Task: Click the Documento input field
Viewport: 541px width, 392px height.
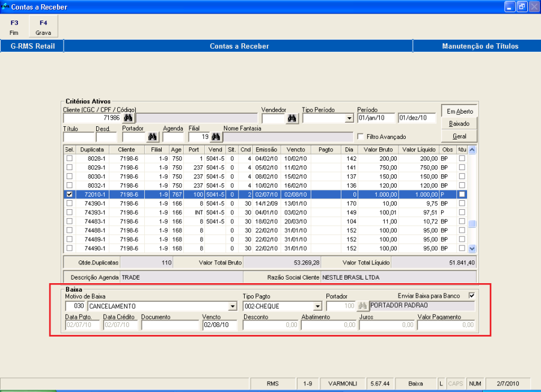Action: (170, 325)
